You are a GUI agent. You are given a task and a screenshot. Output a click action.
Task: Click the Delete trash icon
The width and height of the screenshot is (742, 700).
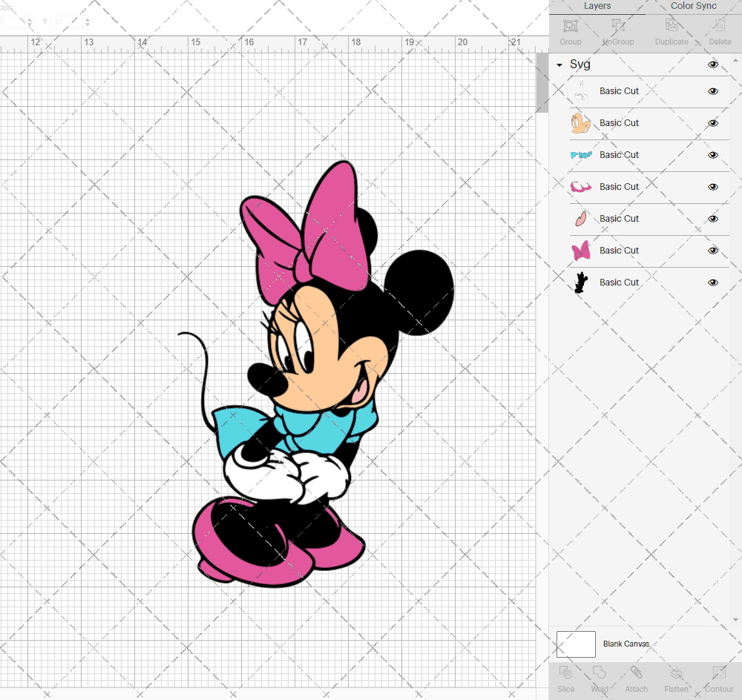tap(720, 25)
